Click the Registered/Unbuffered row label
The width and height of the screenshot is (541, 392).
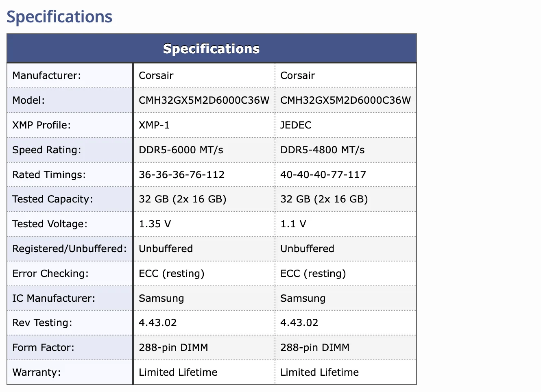(70, 249)
